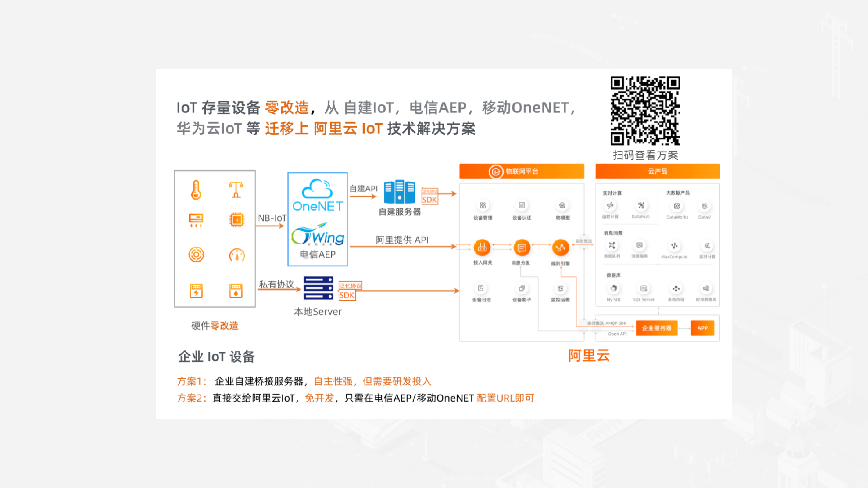Click the 设备管理 icon
This screenshot has width=868, height=488.
(x=483, y=205)
